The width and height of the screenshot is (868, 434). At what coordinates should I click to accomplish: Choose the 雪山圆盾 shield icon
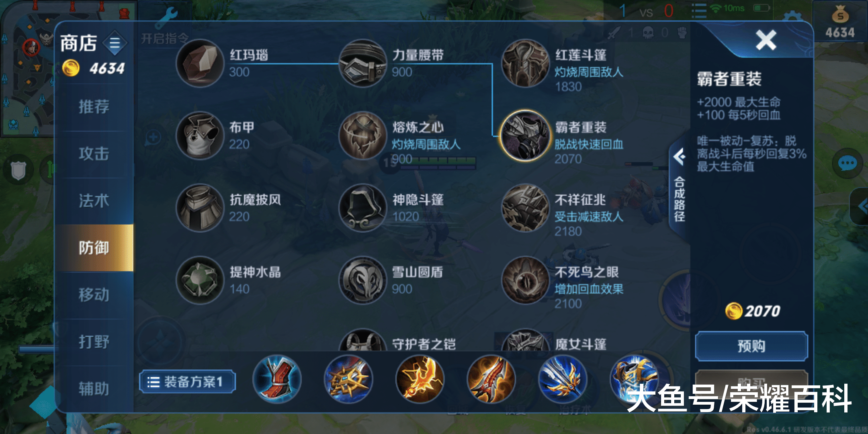362,280
